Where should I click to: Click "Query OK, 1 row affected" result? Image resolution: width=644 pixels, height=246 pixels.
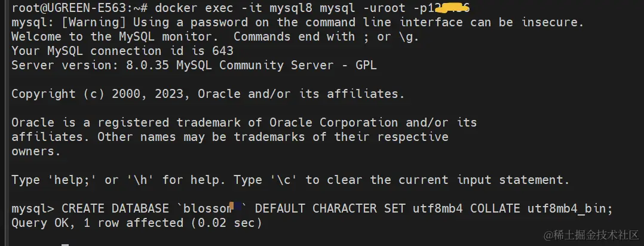pyautogui.click(x=97, y=223)
